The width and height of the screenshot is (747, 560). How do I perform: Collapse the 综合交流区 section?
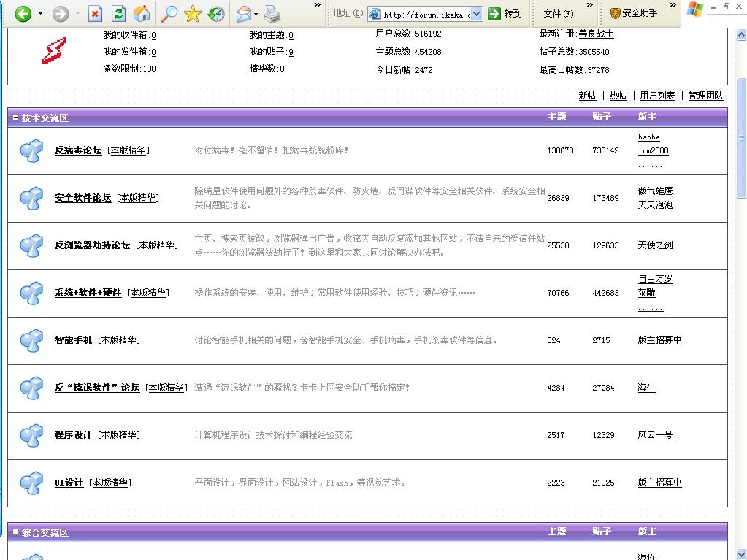click(x=15, y=532)
